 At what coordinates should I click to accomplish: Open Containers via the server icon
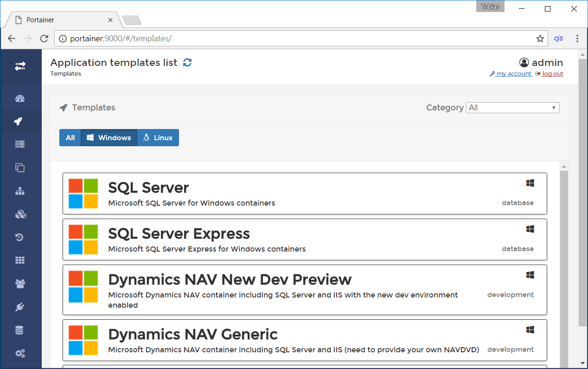click(x=20, y=144)
